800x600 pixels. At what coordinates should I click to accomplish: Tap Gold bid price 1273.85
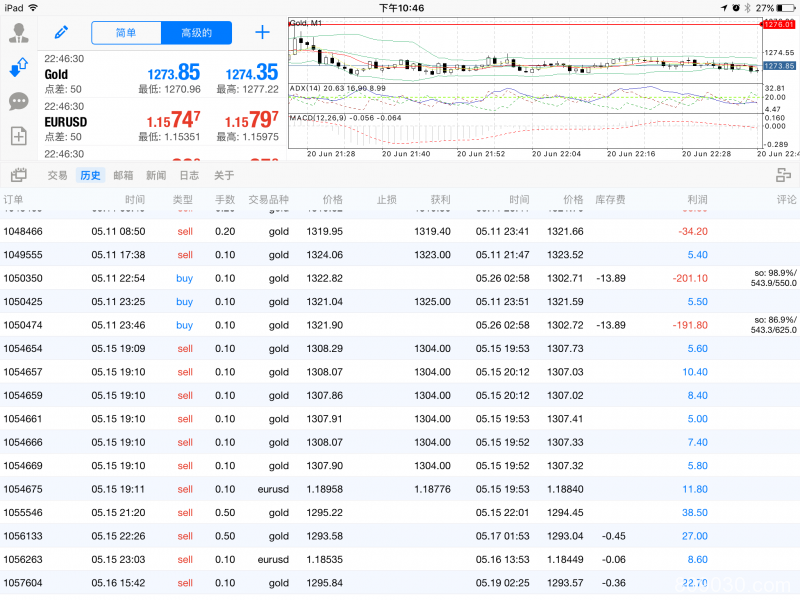[x=174, y=72]
